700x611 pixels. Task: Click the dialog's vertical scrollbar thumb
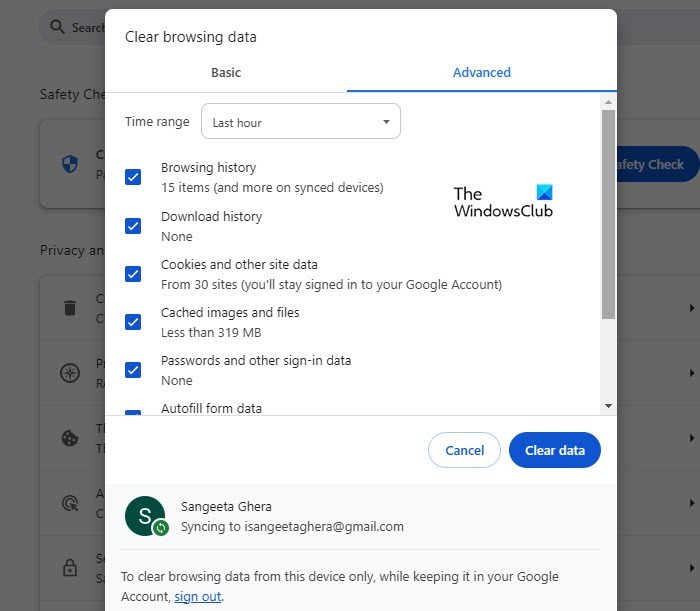pyautogui.click(x=608, y=214)
